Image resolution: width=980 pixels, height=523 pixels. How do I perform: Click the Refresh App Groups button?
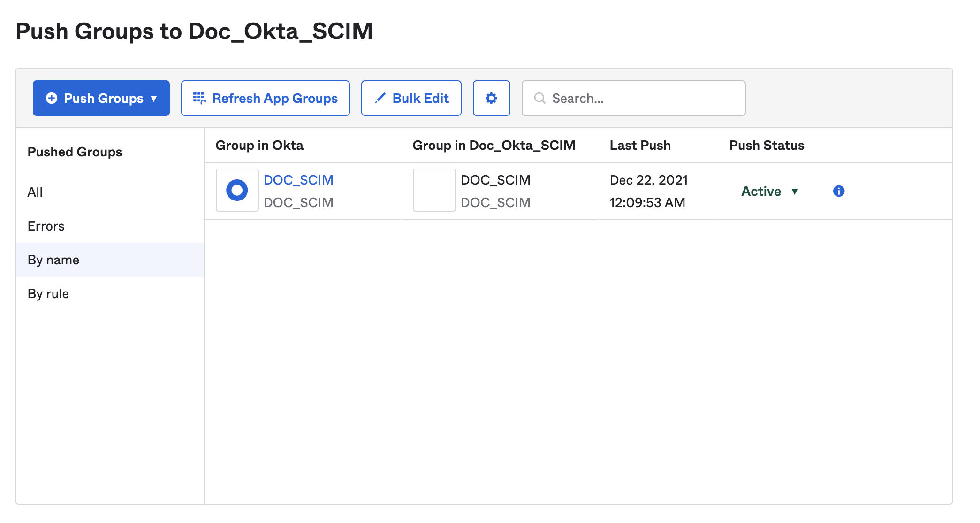pos(266,98)
